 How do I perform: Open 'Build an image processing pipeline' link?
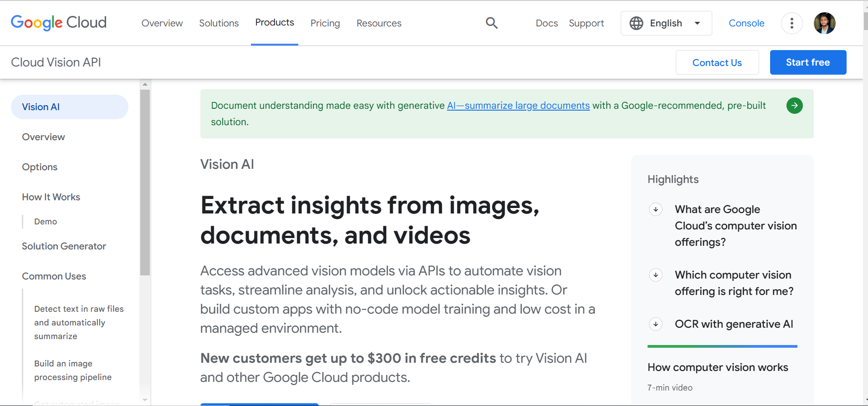pyautogui.click(x=73, y=370)
